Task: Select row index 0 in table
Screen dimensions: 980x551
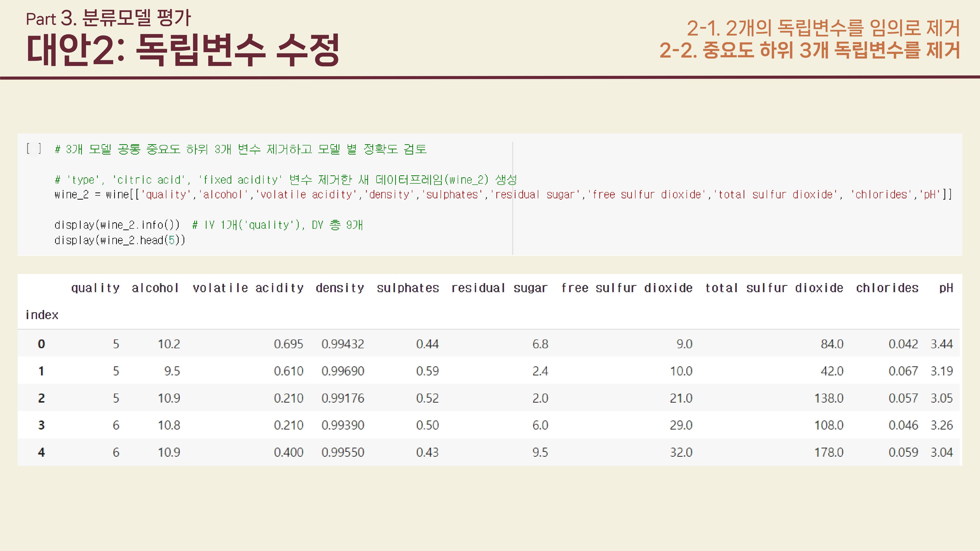Action: click(41, 344)
